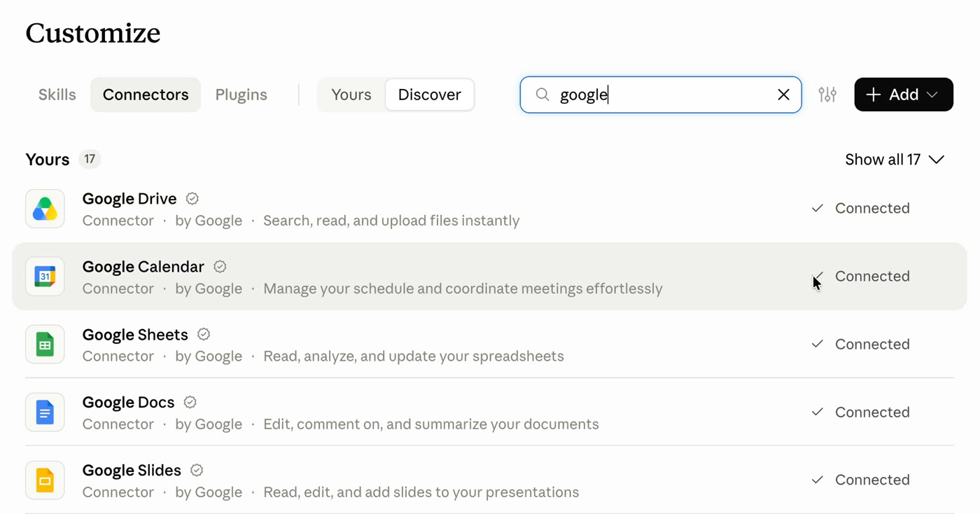Open the Add dropdown menu
Viewport: 980px width, 514px height.
[904, 95]
